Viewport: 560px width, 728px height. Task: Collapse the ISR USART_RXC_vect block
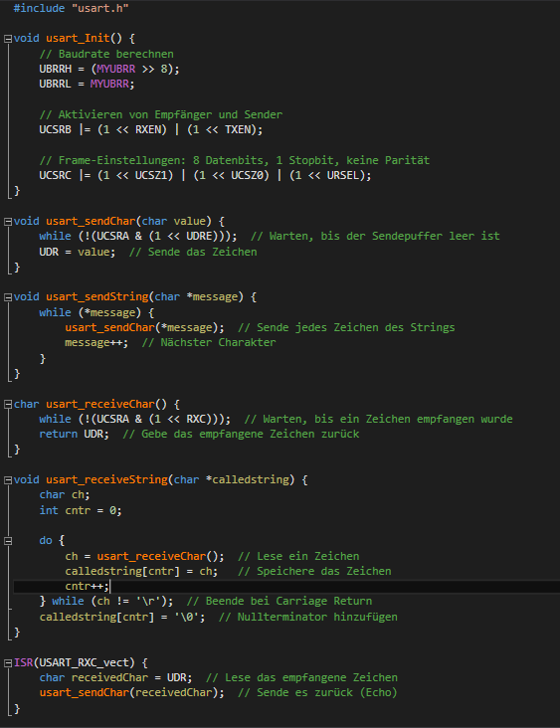pos(8,663)
